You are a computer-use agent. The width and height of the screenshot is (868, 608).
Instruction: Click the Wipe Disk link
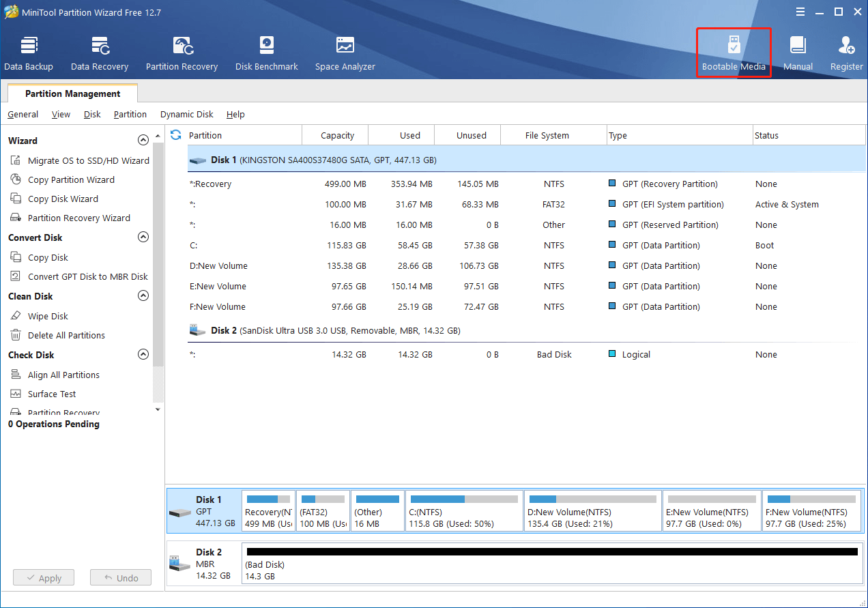[48, 316]
